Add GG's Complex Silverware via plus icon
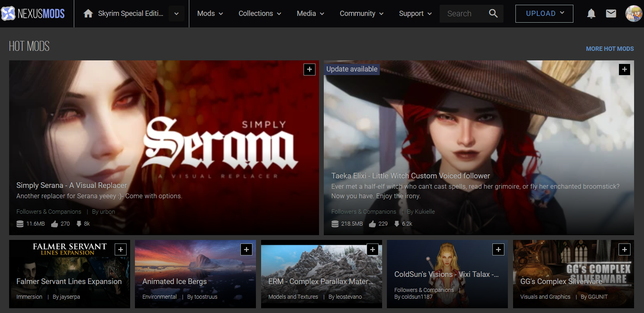644x313 pixels. point(625,249)
